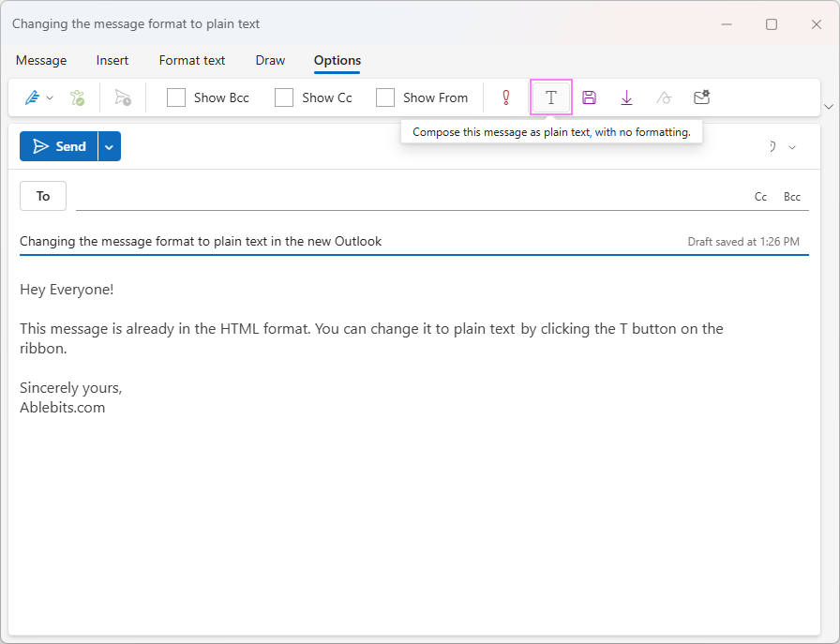Click the download arrow icon on the ribbon
The width and height of the screenshot is (840, 644).
click(626, 97)
